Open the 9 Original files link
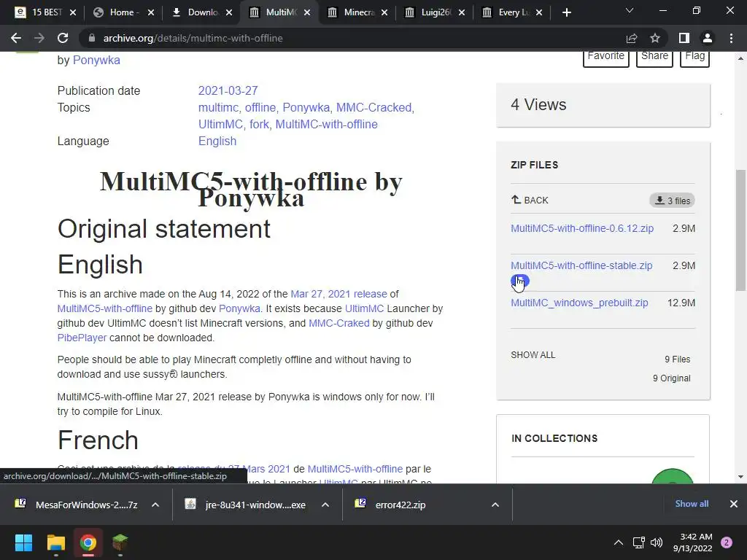This screenshot has width=747, height=560. pos(671,378)
